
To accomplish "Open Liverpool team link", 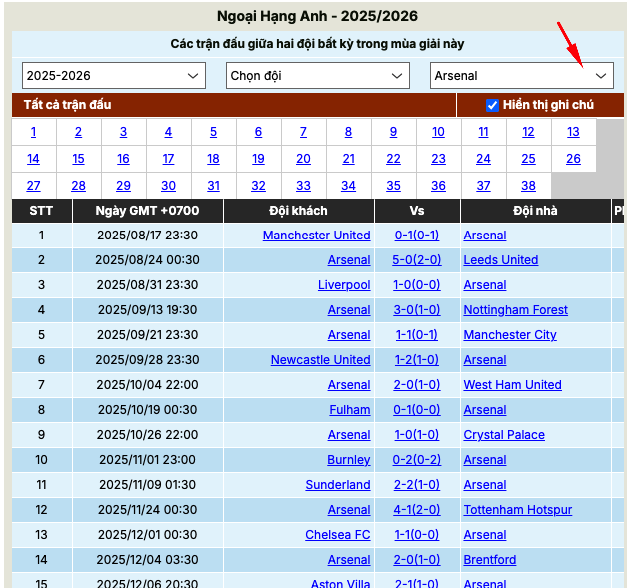I will [344, 285].
